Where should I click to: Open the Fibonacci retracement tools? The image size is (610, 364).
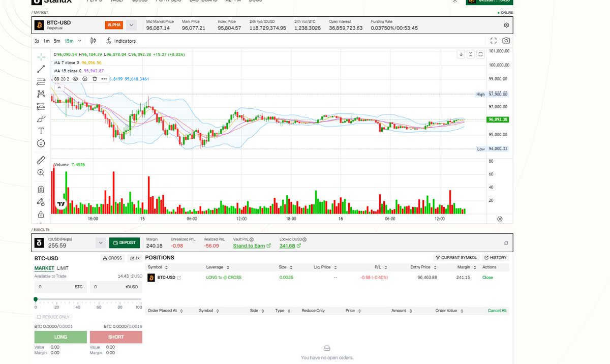click(41, 81)
